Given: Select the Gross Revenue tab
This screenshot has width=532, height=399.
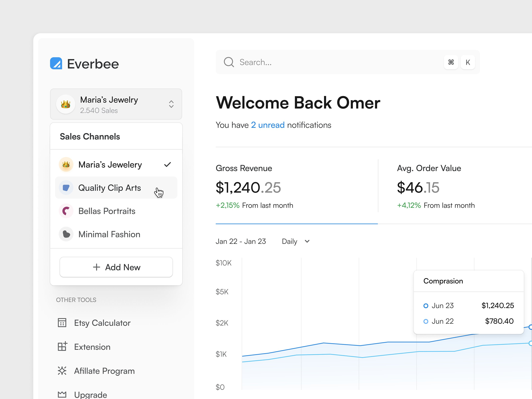Looking at the screenshot, I should [297, 186].
